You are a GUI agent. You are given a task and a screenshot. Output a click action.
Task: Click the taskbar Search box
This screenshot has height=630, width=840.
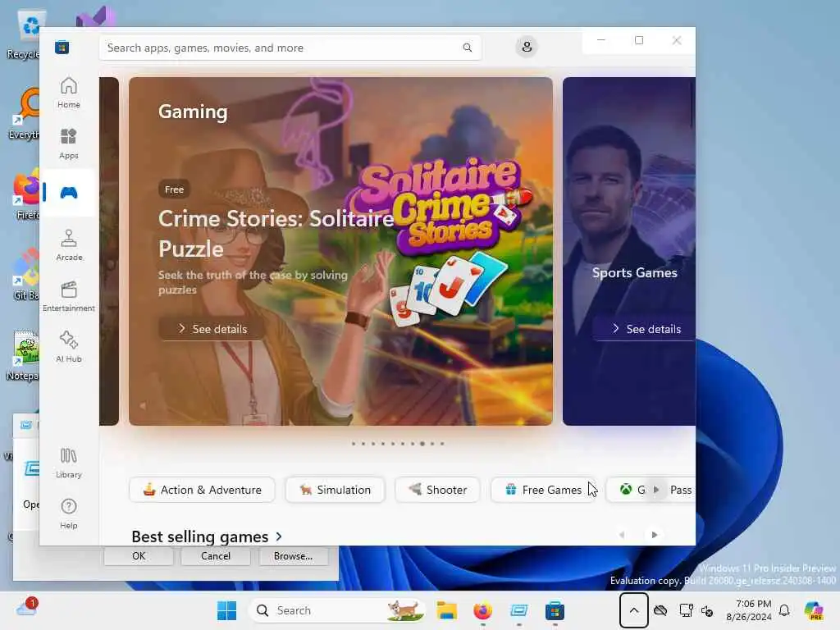(336, 610)
